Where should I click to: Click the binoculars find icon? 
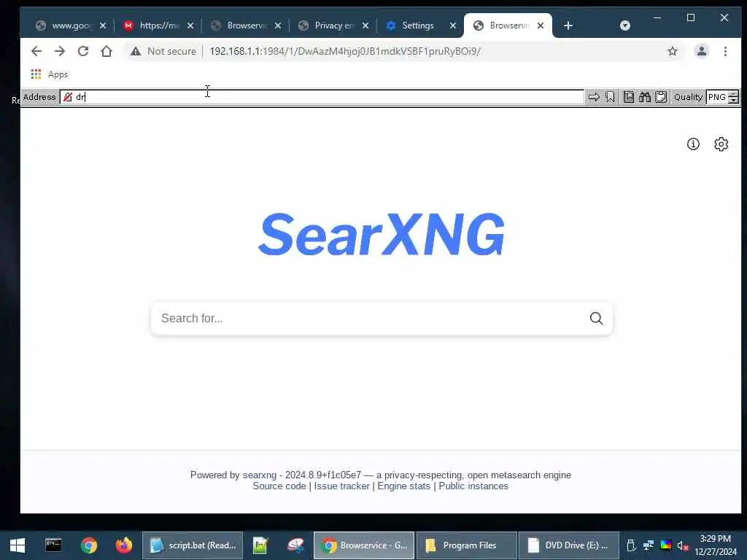click(x=645, y=97)
